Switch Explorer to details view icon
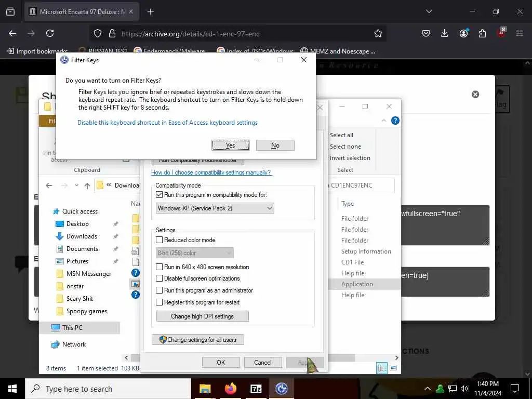Screen dimensions: 532x399 coord(382,368)
